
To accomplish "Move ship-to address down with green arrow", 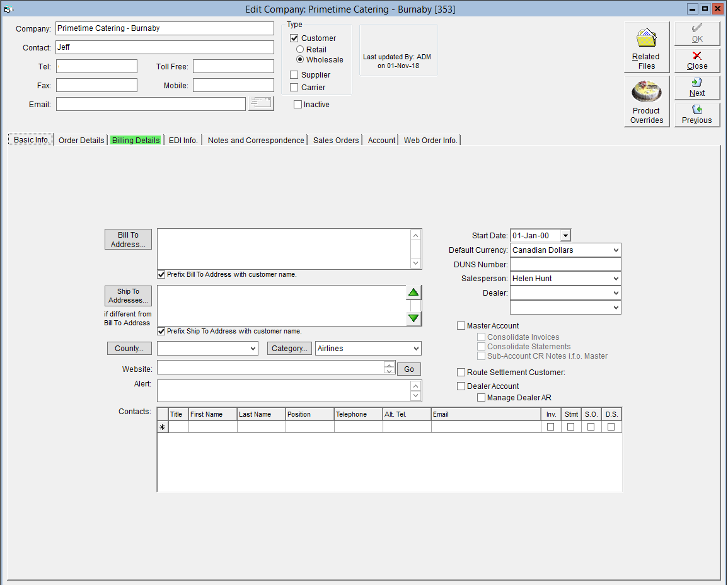I will [x=413, y=318].
